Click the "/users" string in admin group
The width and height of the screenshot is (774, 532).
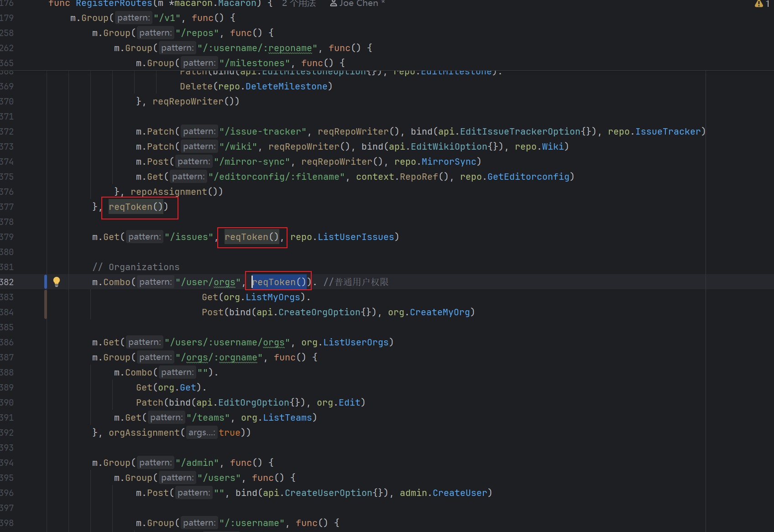pos(219,478)
